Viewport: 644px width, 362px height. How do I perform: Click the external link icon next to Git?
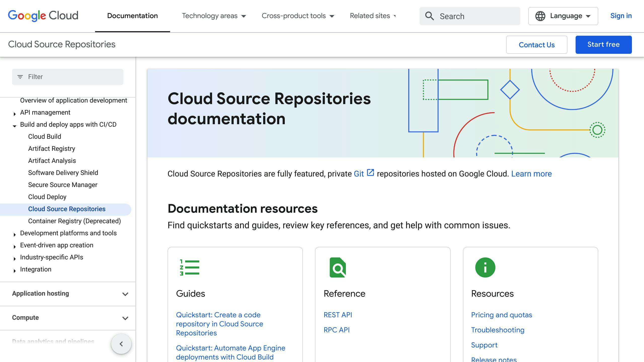coord(370,173)
